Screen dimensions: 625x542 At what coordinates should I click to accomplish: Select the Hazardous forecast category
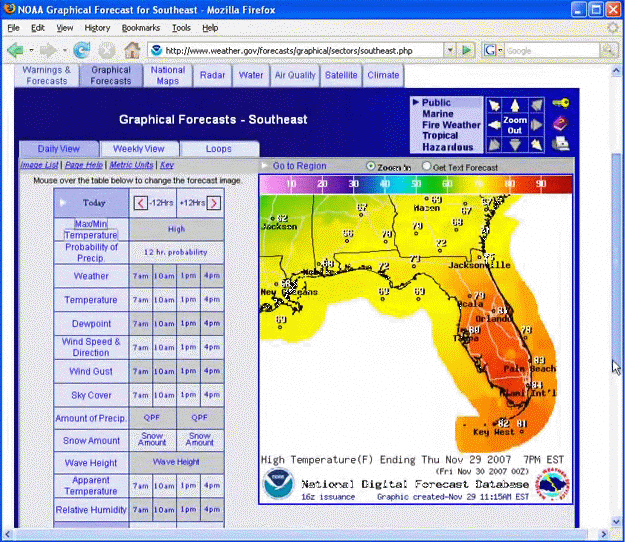tap(448, 147)
